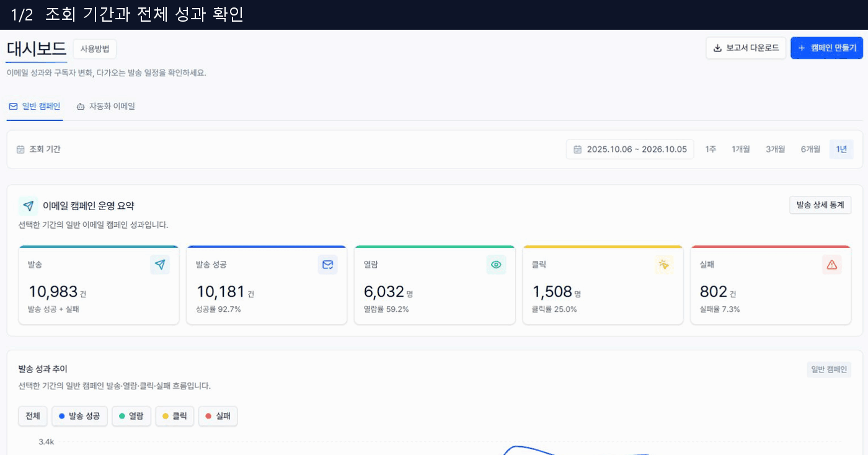Click the 발송 성공 + 실패 caption
868x455 pixels.
click(53, 309)
